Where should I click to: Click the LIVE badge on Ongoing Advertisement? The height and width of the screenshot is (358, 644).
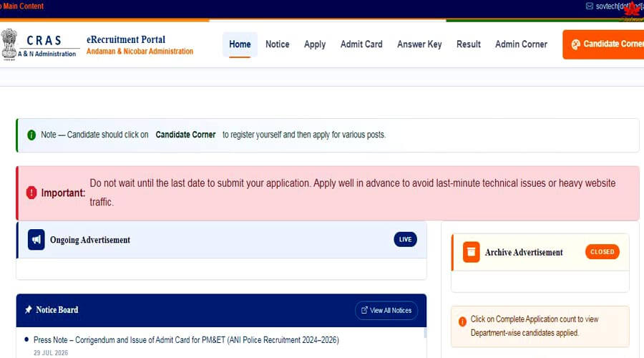tap(406, 240)
